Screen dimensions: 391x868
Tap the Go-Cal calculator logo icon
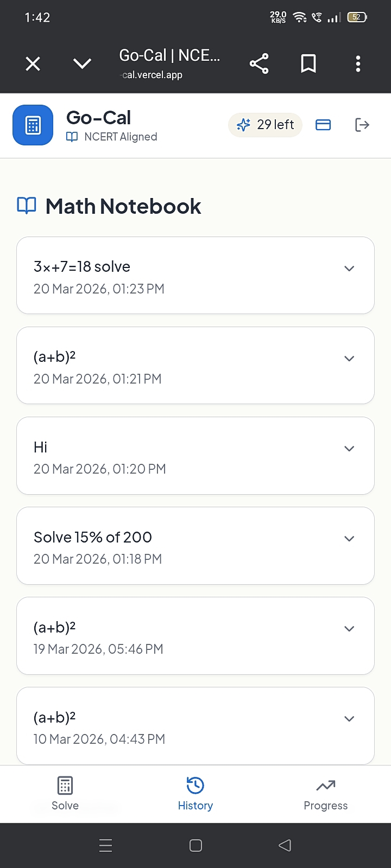(33, 125)
